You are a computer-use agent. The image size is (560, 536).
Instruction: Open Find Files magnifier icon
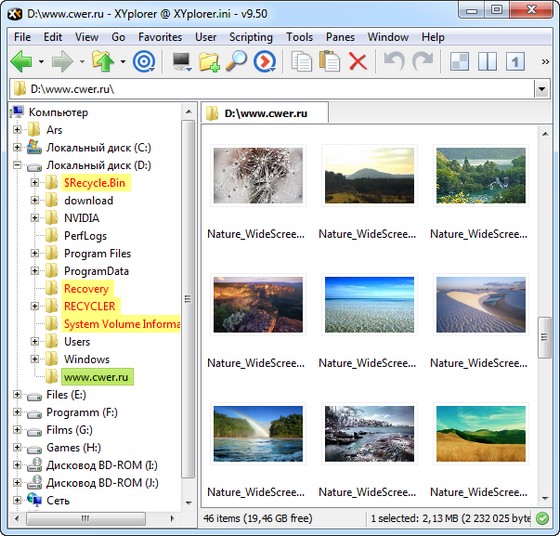(236, 62)
